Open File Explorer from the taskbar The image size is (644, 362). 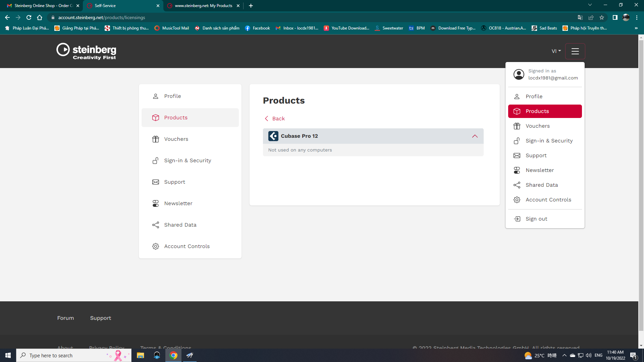coord(140,355)
